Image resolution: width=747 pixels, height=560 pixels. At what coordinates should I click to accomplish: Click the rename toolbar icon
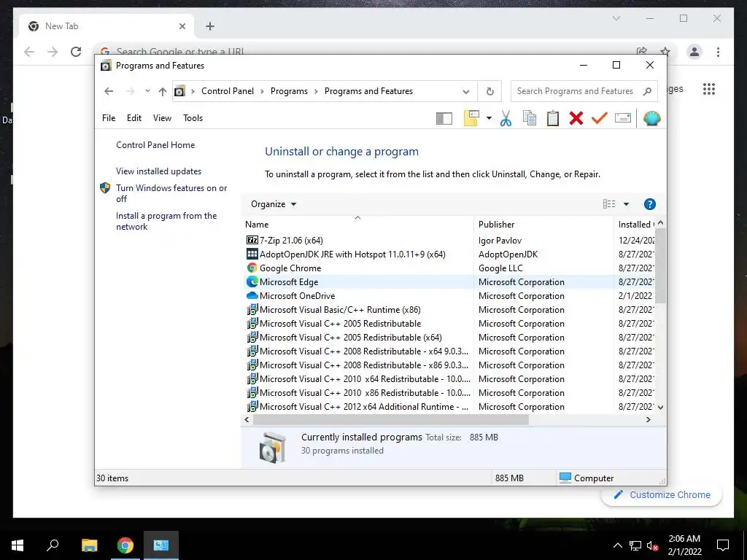623,117
